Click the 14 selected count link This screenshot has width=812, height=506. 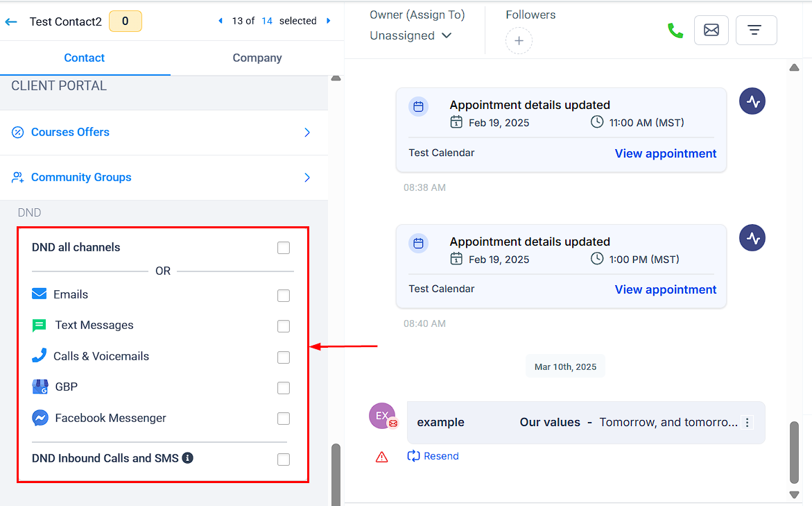point(267,21)
